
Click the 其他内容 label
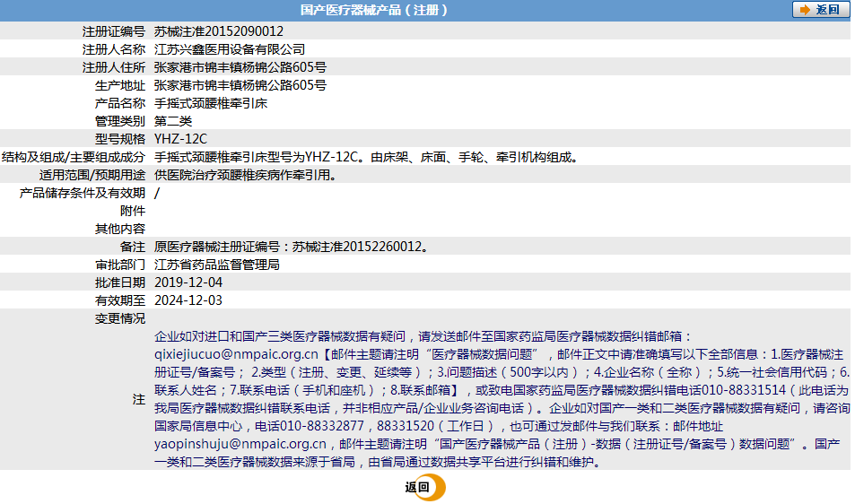[x=120, y=229]
